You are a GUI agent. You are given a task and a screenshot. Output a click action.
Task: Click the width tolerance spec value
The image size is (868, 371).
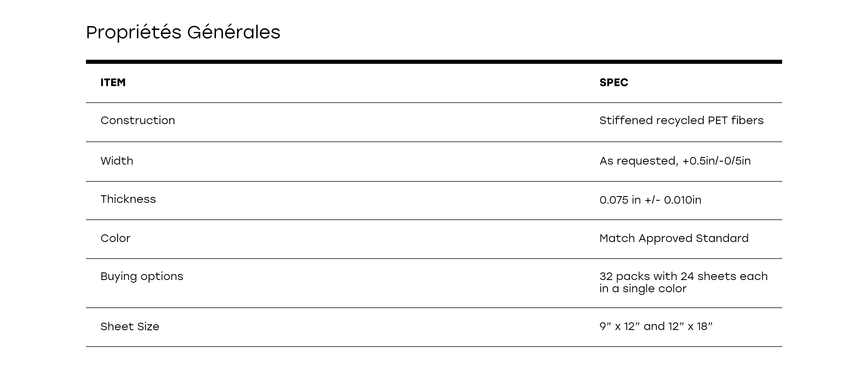pyautogui.click(x=675, y=161)
